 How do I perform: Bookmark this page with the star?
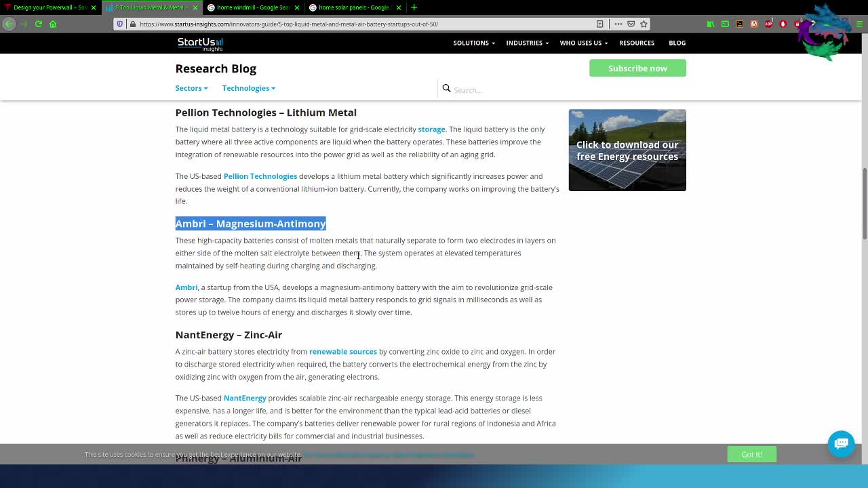(x=644, y=24)
